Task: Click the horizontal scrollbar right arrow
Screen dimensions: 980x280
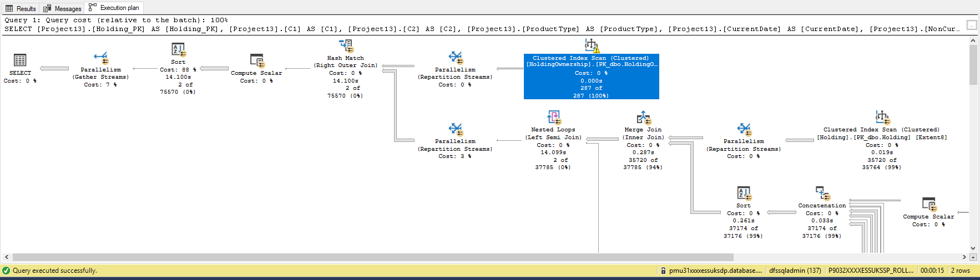Action: pos(964,257)
